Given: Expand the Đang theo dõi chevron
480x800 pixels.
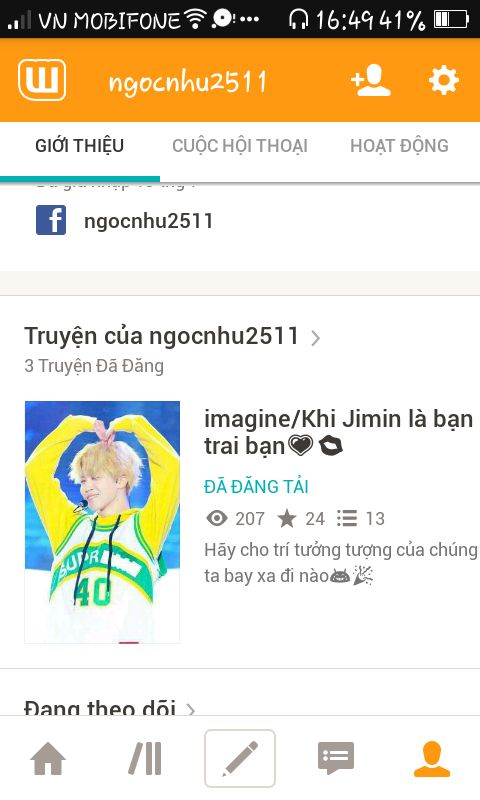Looking at the screenshot, I should pos(191,710).
